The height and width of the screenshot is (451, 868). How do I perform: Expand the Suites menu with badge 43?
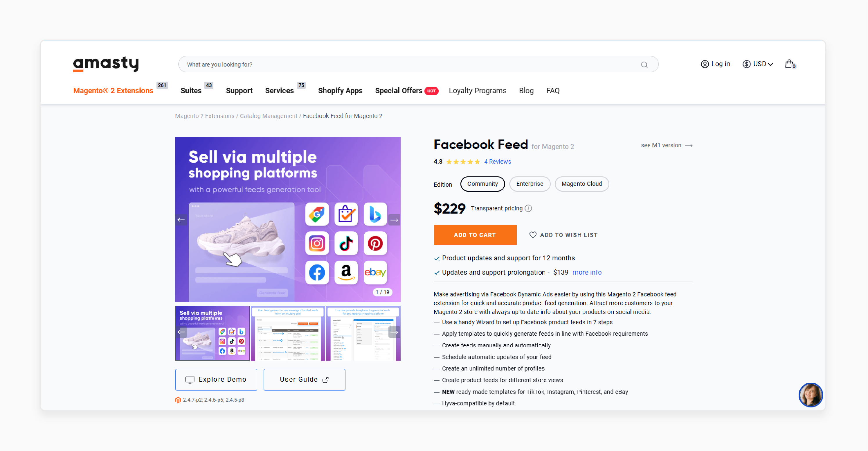click(192, 90)
